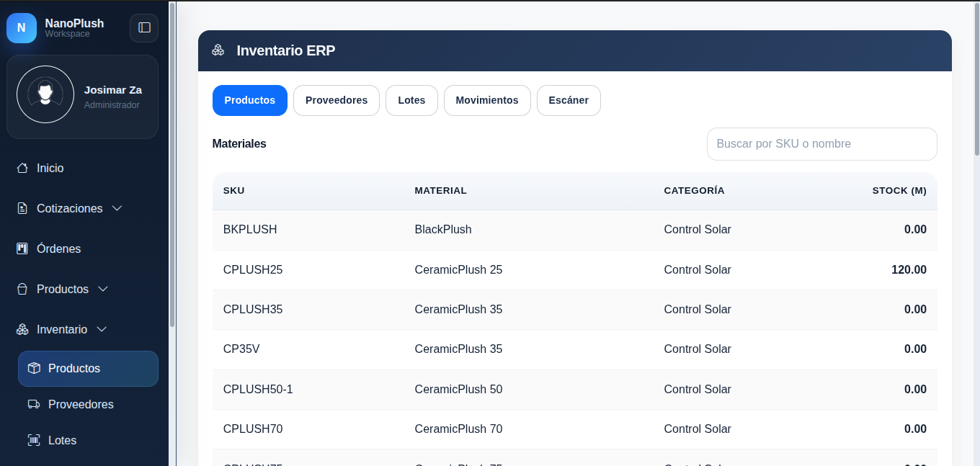Click the Inicio house icon

(22, 168)
